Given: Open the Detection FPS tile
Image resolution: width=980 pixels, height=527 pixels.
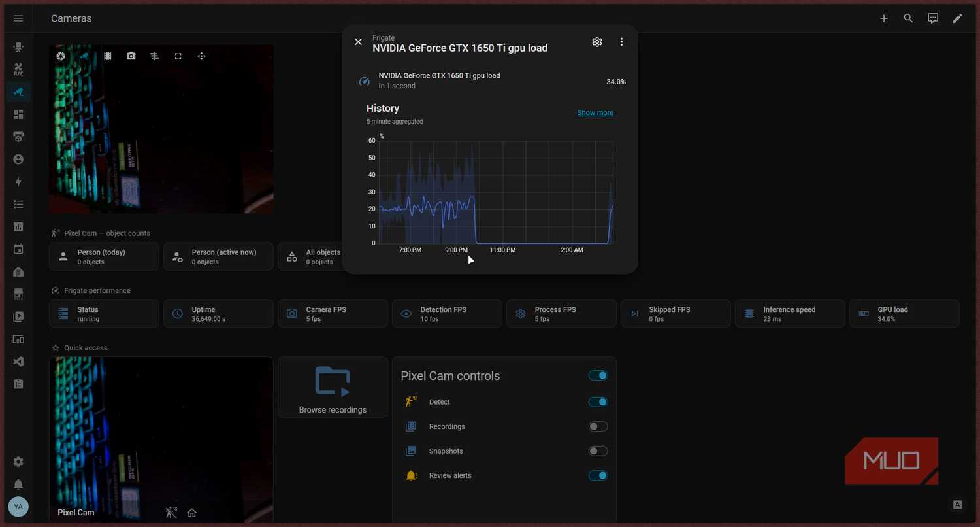Looking at the screenshot, I should click(x=447, y=314).
